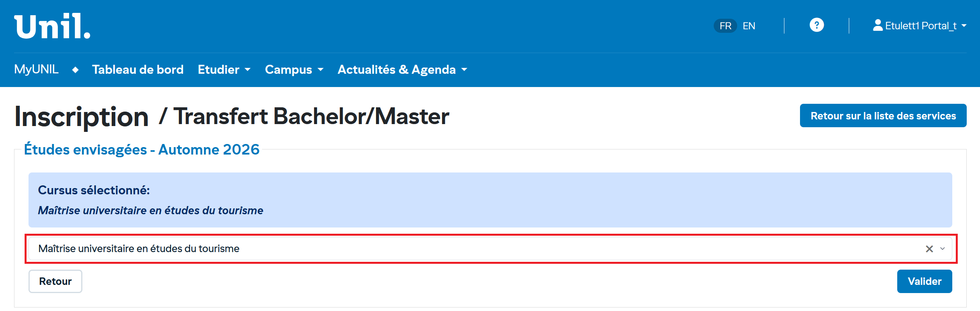Open the Campus dropdown menu
This screenshot has height=311, width=980.
point(294,69)
